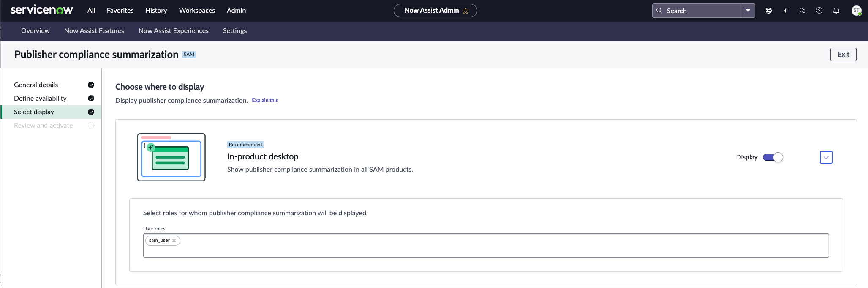This screenshot has height=288, width=868.
Task: Switch to Now Assist Experiences tab
Action: (x=174, y=31)
